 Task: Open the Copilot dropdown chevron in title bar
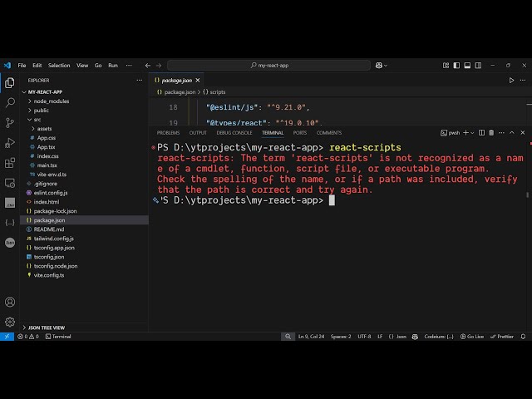pos(386,66)
